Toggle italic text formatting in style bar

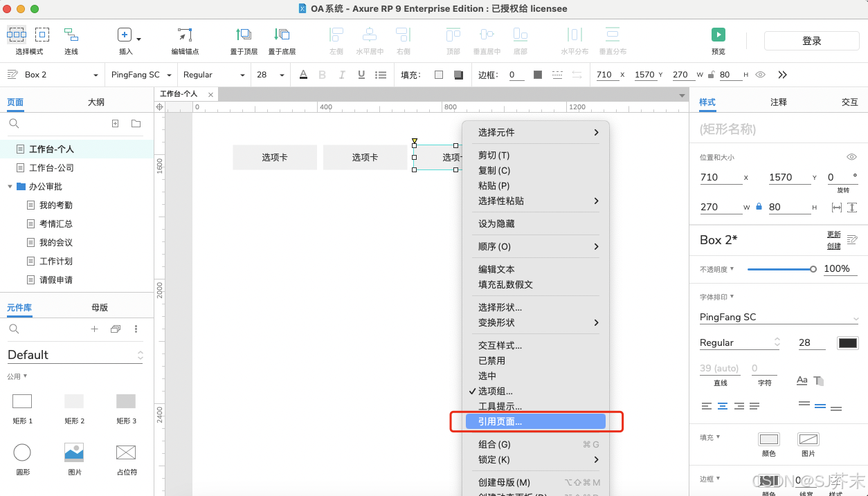pos(342,75)
